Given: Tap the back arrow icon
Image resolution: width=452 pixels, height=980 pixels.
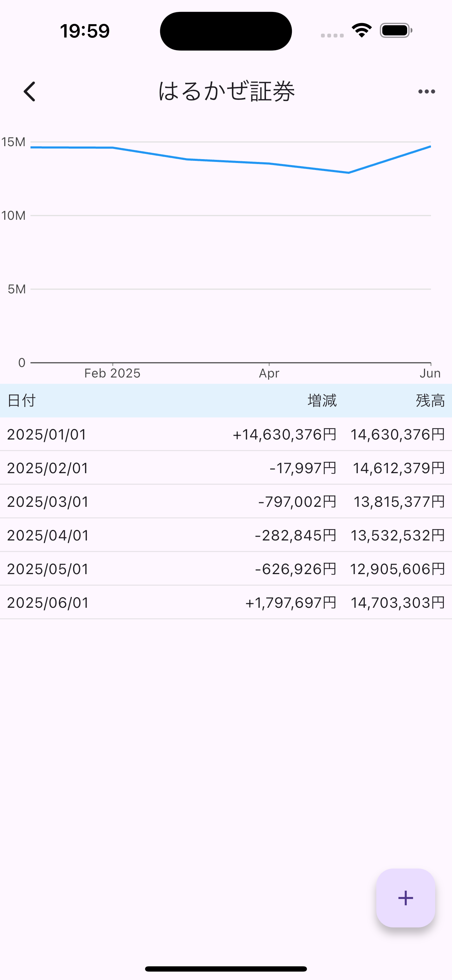Looking at the screenshot, I should click(x=30, y=92).
